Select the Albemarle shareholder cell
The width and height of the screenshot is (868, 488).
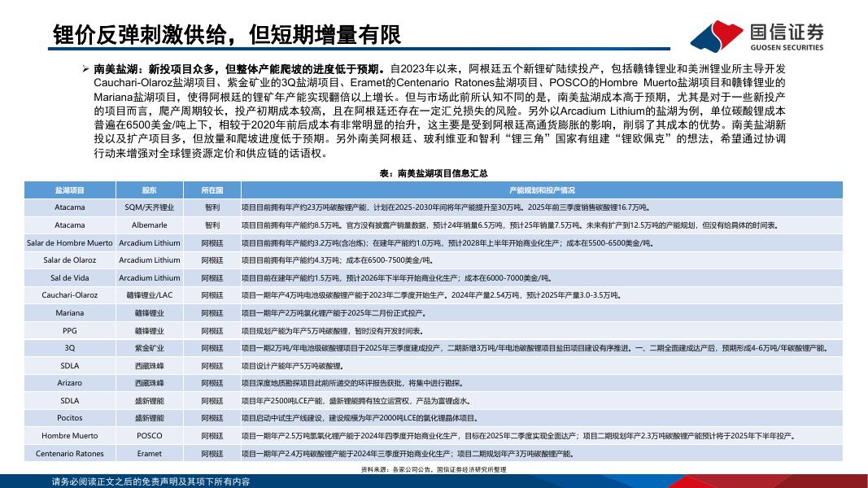click(x=150, y=225)
